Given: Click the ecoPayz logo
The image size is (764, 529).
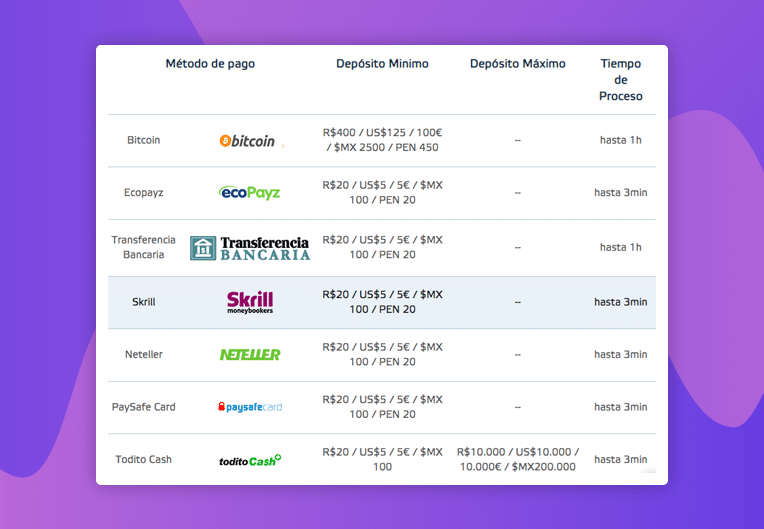Looking at the screenshot, I should pos(249,192).
